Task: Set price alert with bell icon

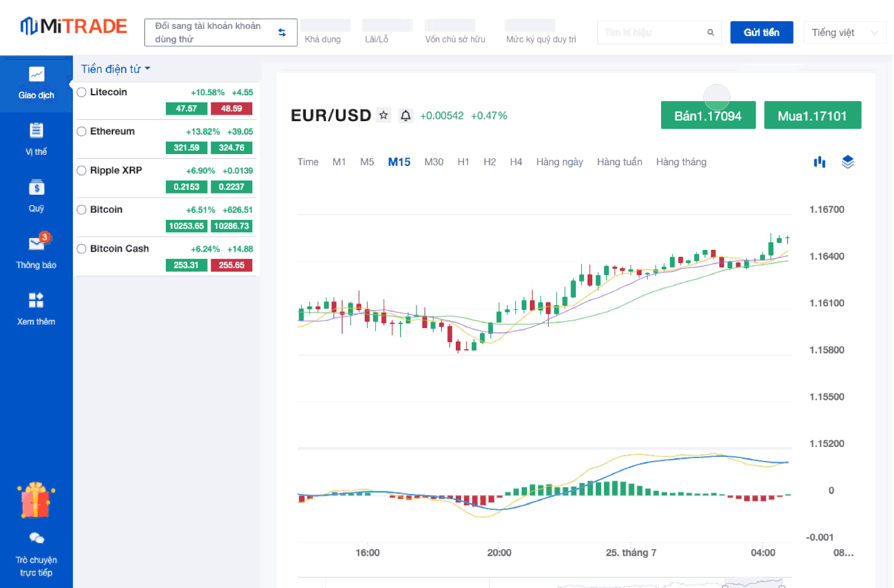Action: point(406,116)
